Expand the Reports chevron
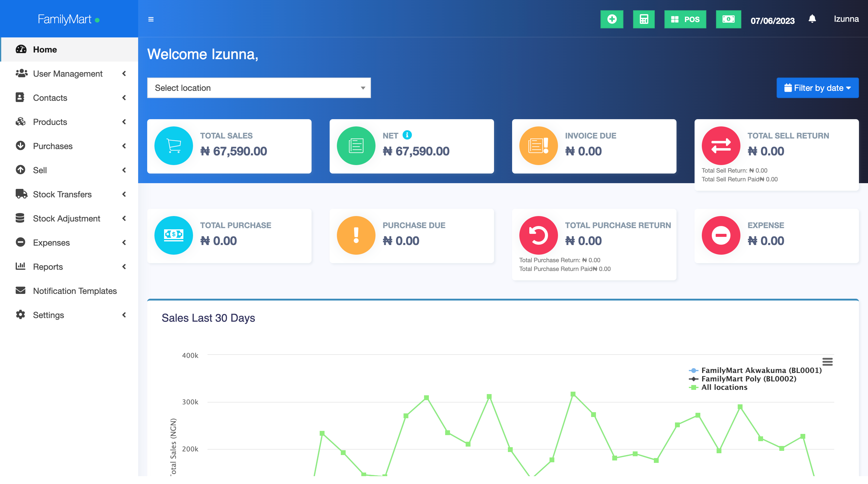This screenshot has width=868, height=484. [x=124, y=267]
